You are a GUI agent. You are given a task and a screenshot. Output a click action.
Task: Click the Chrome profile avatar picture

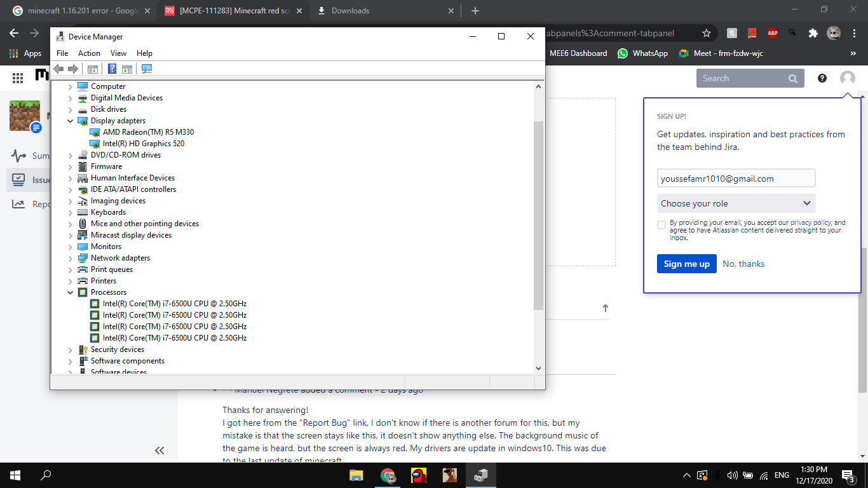[x=834, y=33]
